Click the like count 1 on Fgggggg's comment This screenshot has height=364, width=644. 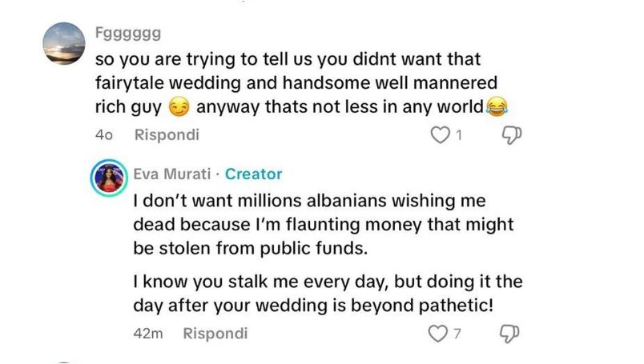459,136
